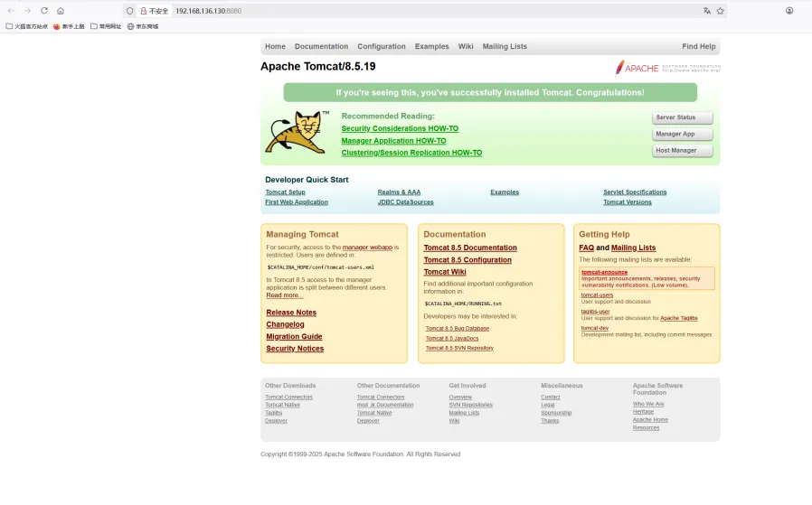Go back with the browser back arrow
The height and width of the screenshot is (505, 812).
[x=11, y=11]
